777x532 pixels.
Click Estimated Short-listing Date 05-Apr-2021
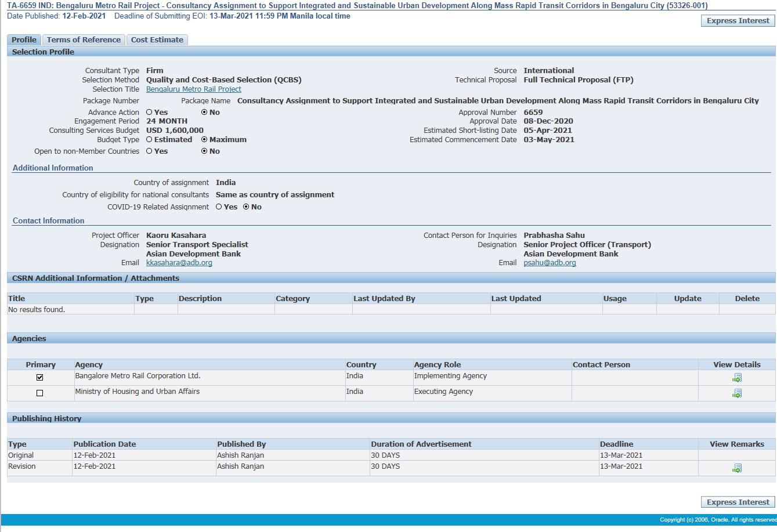pos(548,130)
